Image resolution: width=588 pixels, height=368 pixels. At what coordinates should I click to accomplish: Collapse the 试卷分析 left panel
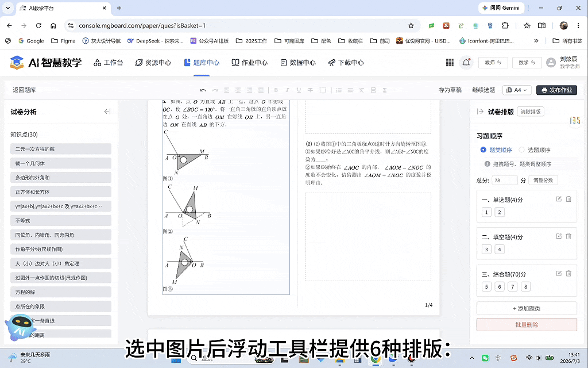pos(107,112)
